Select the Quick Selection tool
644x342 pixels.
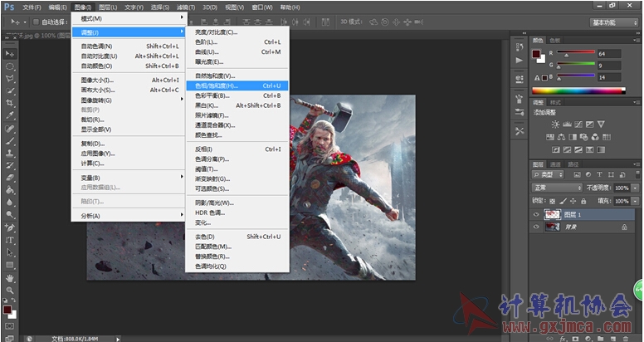(x=9, y=90)
